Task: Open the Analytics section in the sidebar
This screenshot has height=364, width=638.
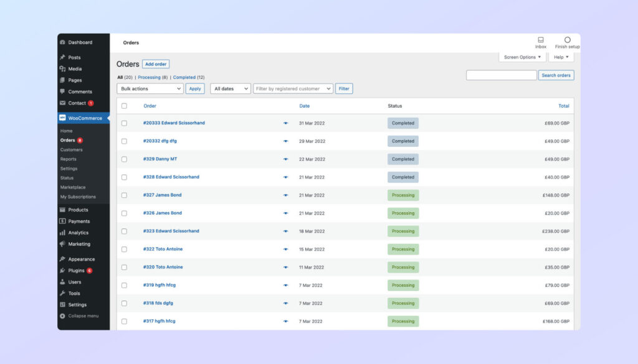Action: click(79, 232)
